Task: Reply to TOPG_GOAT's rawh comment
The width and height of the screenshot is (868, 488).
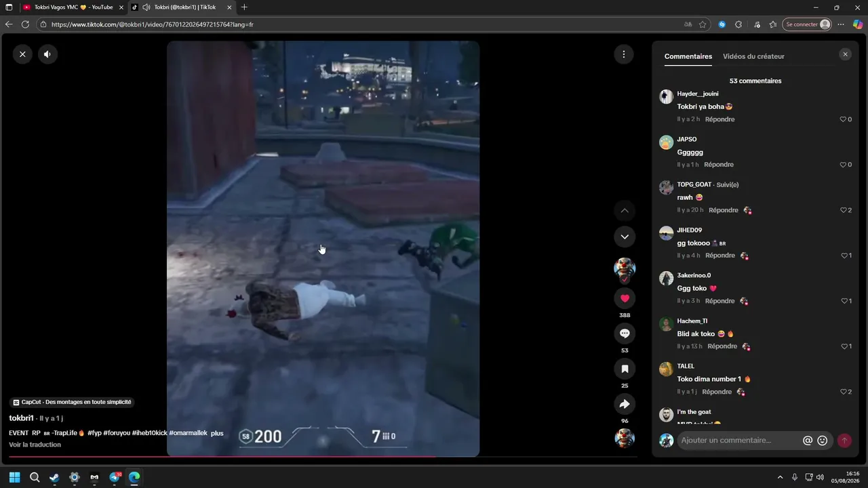Action: click(724, 210)
